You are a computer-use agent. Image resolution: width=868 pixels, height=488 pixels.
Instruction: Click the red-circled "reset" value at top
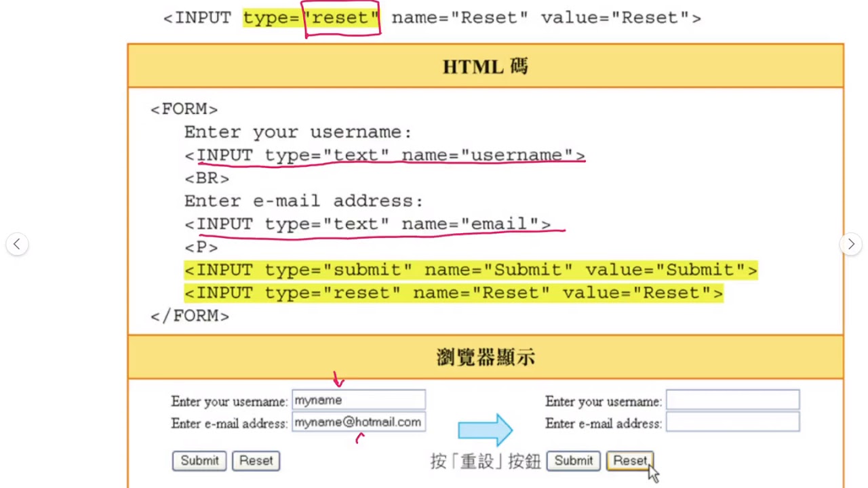point(342,18)
